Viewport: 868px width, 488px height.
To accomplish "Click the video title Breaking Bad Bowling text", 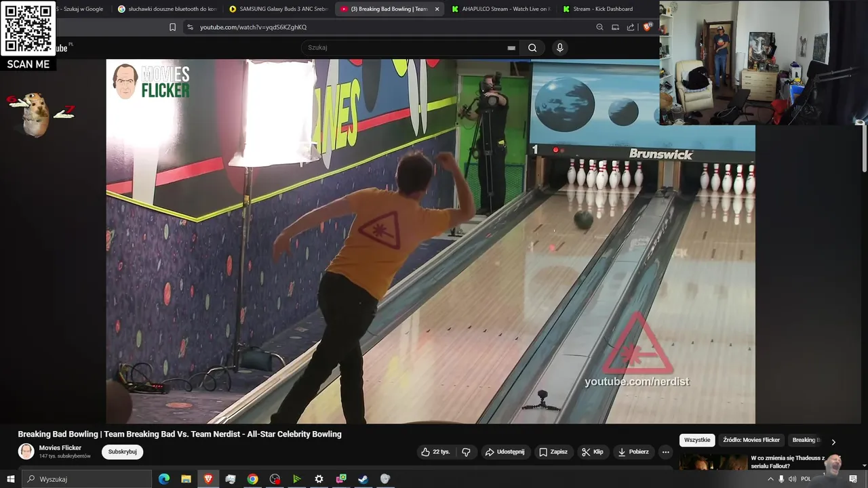I will pos(180,434).
